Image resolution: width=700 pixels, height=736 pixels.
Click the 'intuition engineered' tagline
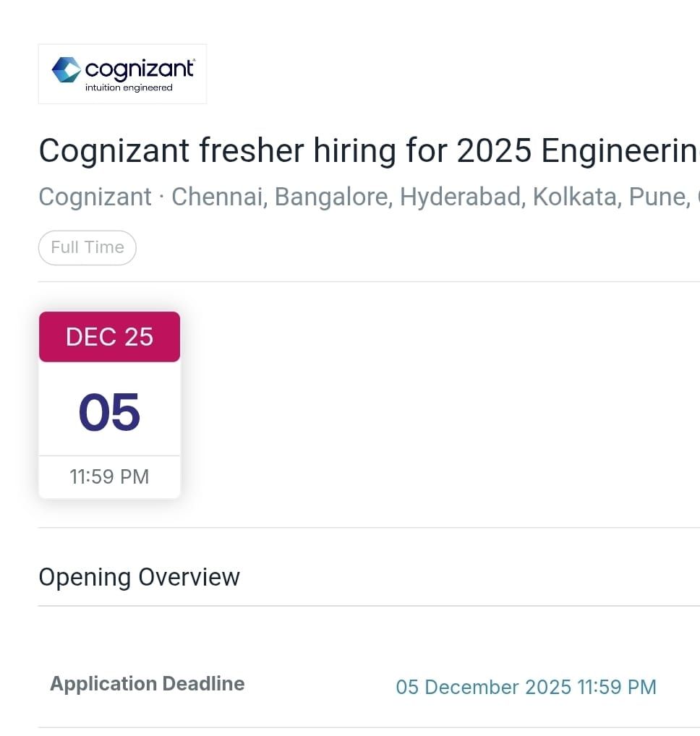tap(129, 88)
